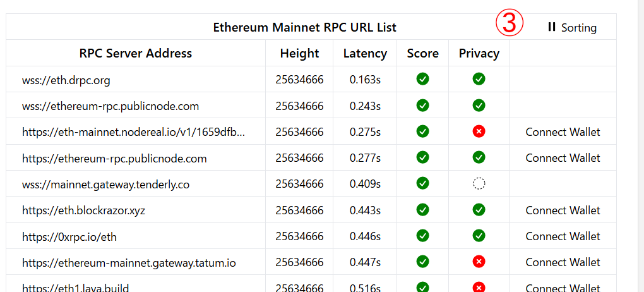Click the green Score check for wss://eth.drpc.org
Viewport: 644px width, 292px height.
(x=422, y=79)
